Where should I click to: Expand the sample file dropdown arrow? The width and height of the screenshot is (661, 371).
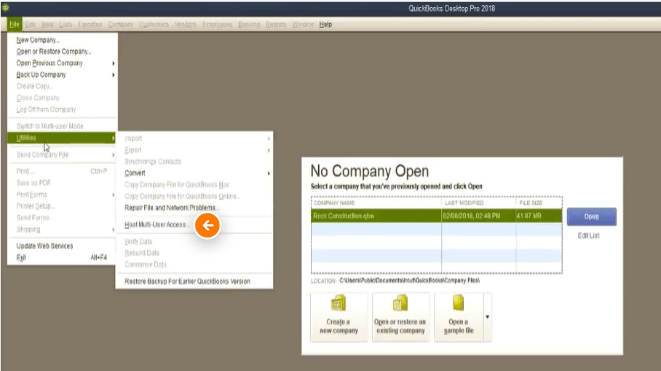click(487, 317)
